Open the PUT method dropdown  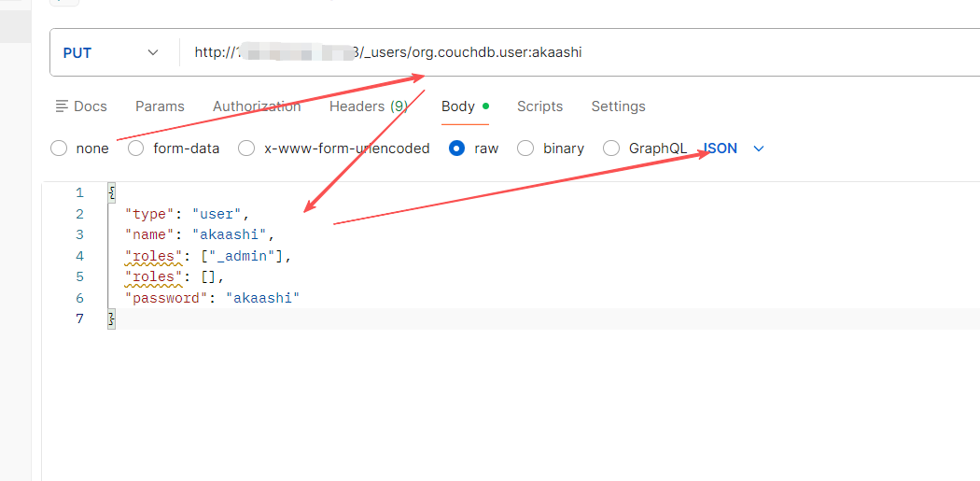(111, 52)
